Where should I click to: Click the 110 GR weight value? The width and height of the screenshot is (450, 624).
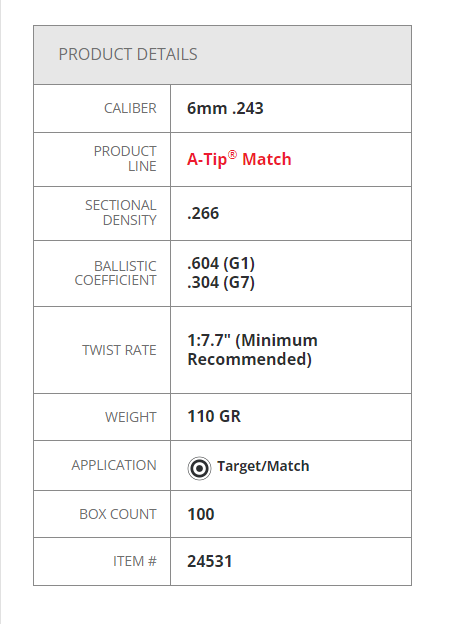pyautogui.click(x=214, y=417)
